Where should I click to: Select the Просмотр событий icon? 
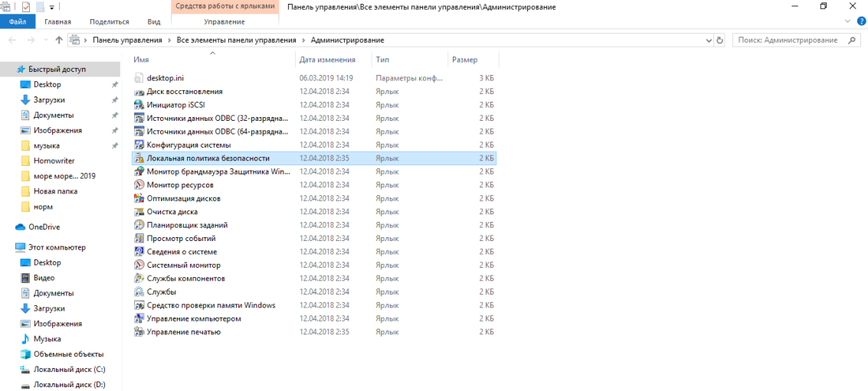[139, 239]
